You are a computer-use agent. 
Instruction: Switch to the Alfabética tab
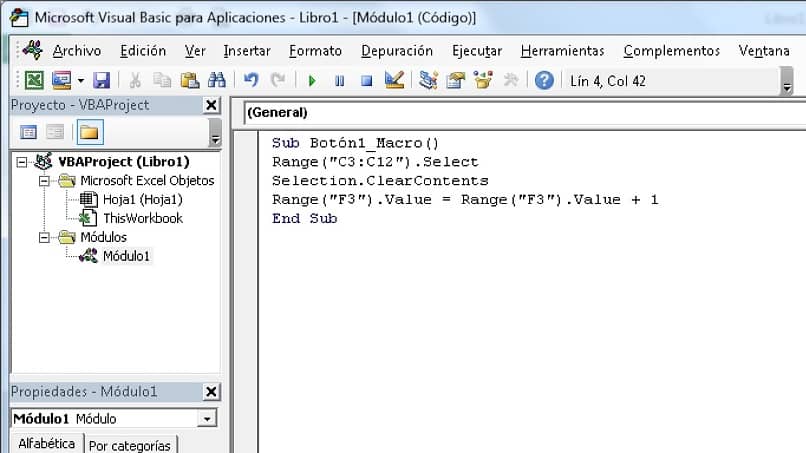(46, 443)
